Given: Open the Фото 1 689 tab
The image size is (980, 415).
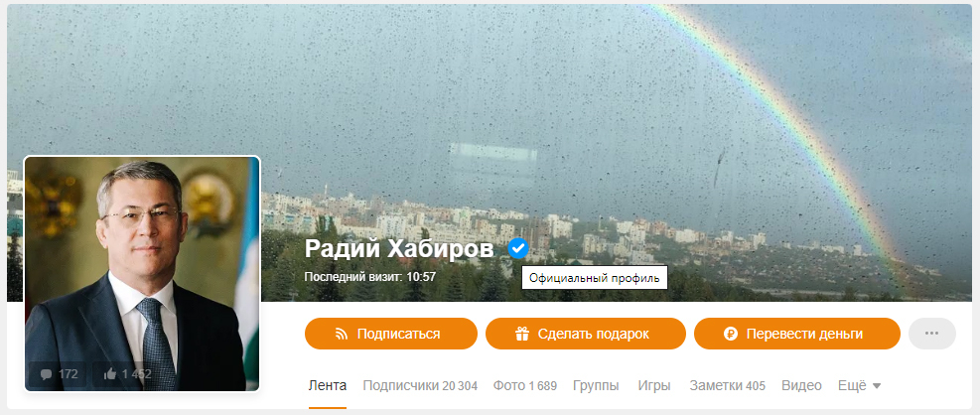Looking at the screenshot, I should pos(525,386).
